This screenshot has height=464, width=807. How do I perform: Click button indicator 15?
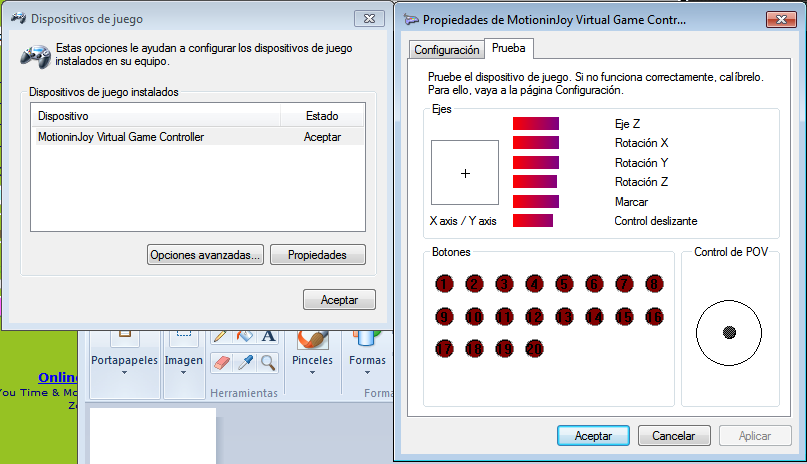tap(624, 316)
